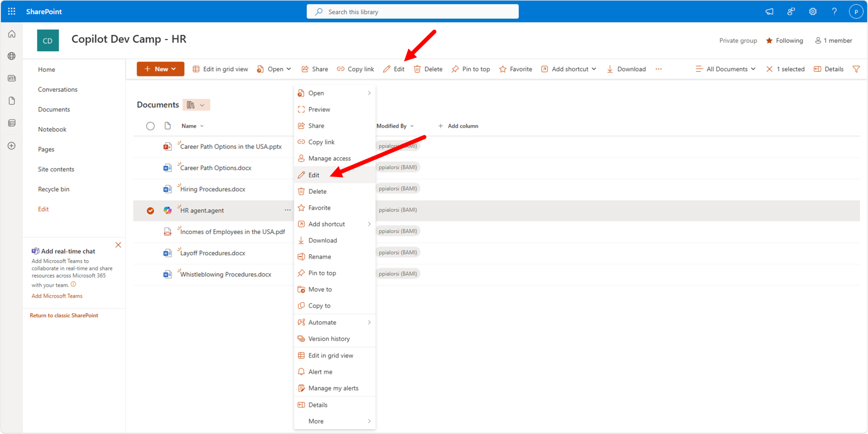The image size is (868, 434).
Task: Click the Search this library box
Action: tap(413, 11)
